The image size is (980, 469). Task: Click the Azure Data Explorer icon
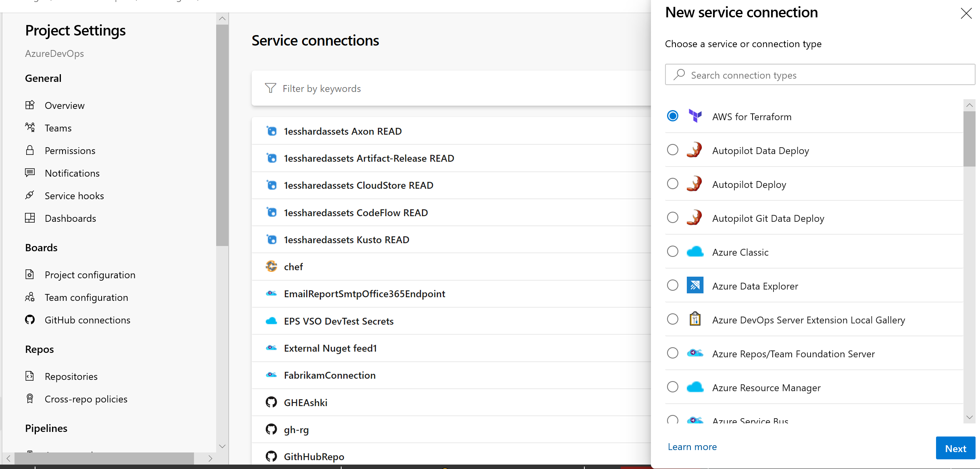pyautogui.click(x=695, y=286)
